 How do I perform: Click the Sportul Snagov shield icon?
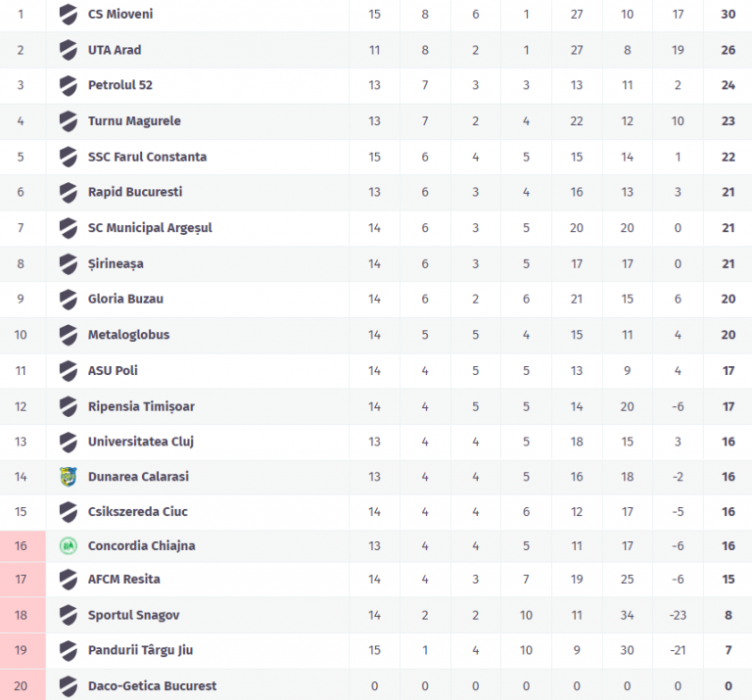click(68, 615)
